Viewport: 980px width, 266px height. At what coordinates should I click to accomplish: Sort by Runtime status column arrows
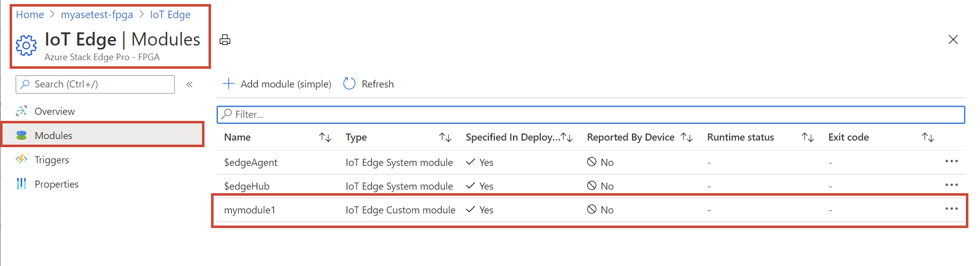808,137
